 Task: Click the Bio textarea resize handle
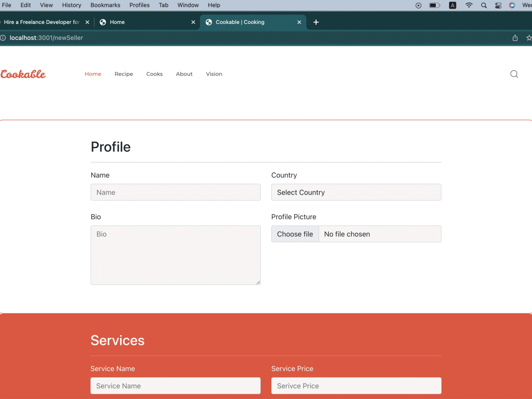pyautogui.click(x=258, y=282)
